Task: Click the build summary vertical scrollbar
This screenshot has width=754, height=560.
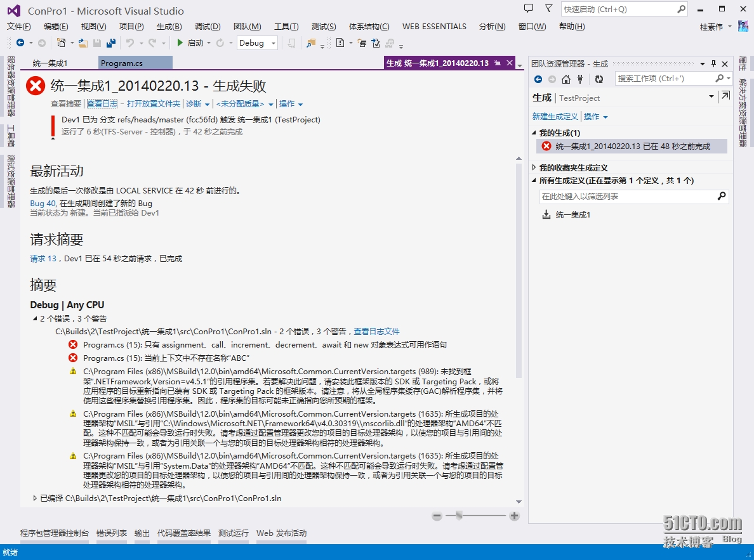Action: [519, 270]
